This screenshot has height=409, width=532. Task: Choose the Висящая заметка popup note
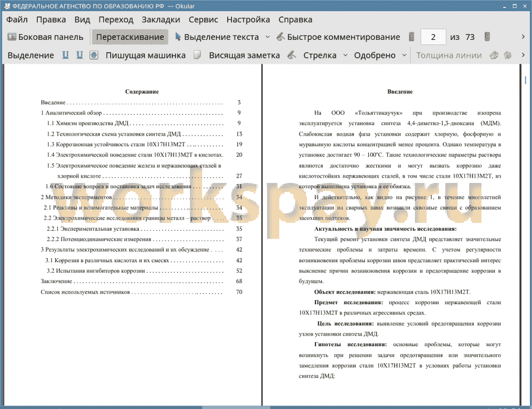point(244,55)
